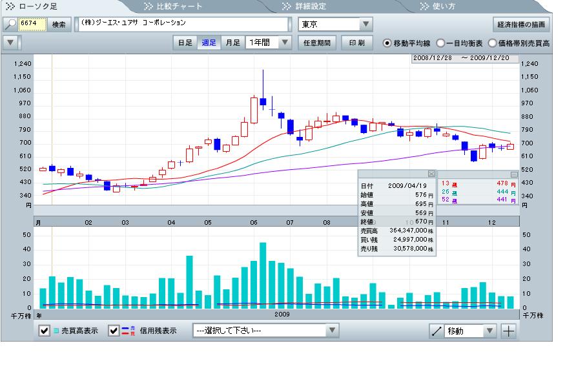The height and width of the screenshot is (392, 565).
Task: Click the magnifying glass search icon
Action: 10,25
